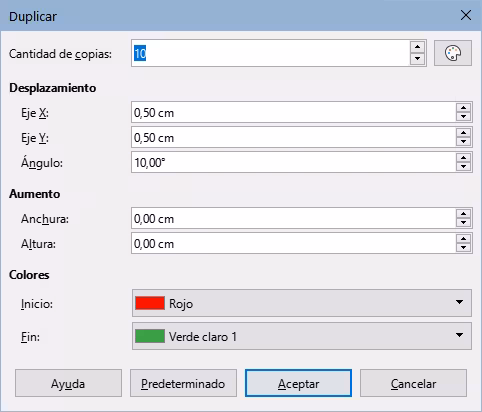Click the color palette eyedropper icon button
Viewport: 482px width, 412px height.
pyautogui.click(x=453, y=53)
